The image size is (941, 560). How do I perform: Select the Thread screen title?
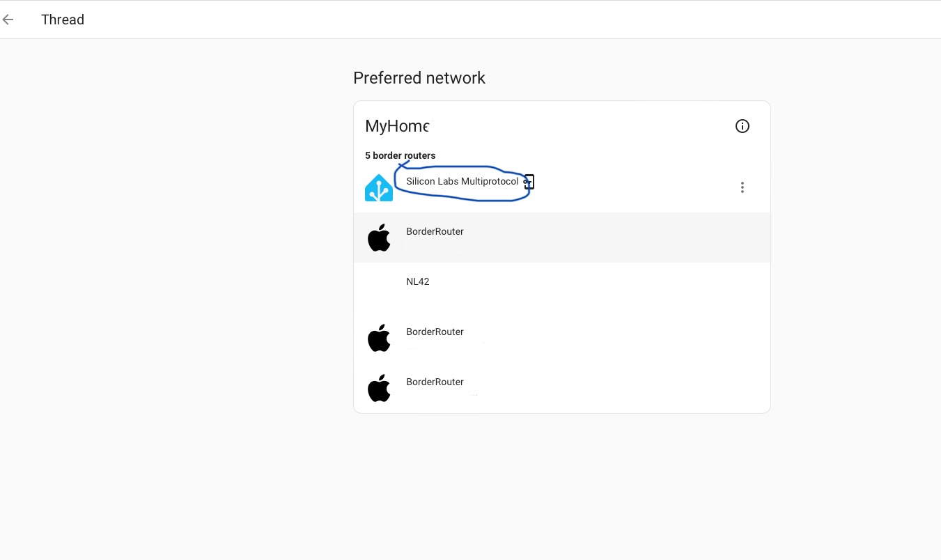(x=63, y=20)
